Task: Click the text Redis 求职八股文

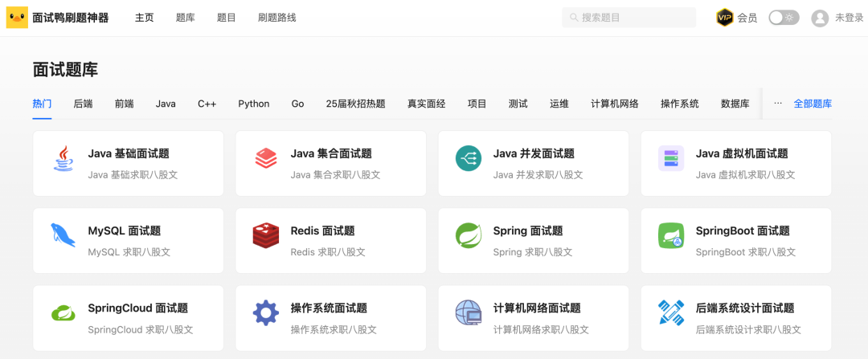Action: [328, 252]
